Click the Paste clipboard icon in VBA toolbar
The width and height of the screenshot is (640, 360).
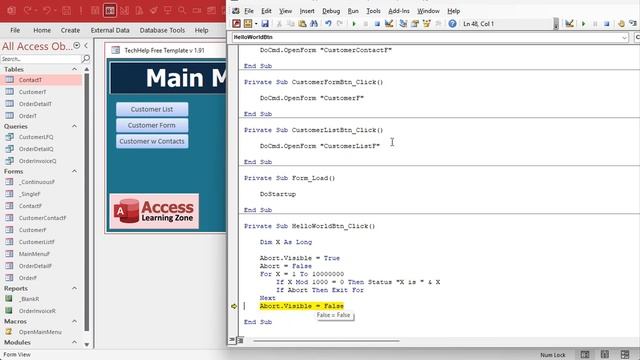point(302,24)
